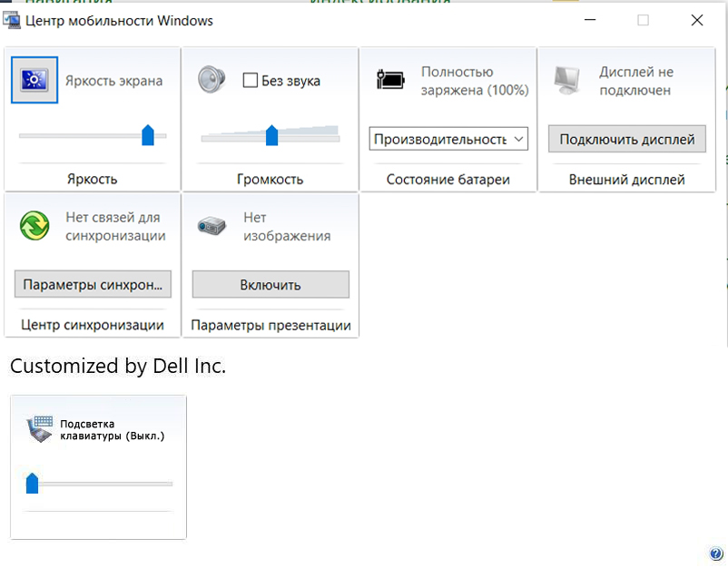Expand the 'Производительность' power plan dropdown
The width and height of the screenshot is (728, 568).
click(x=448, y=139)
